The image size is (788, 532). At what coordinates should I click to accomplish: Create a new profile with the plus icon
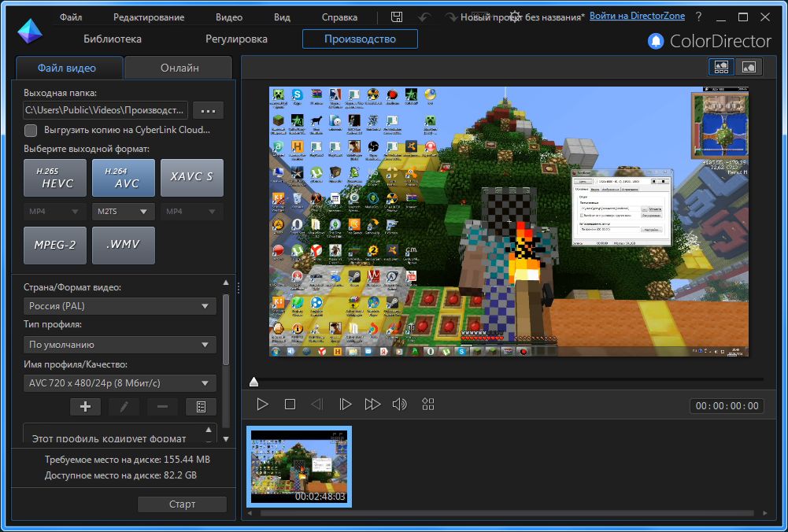(x=84, y=406)
